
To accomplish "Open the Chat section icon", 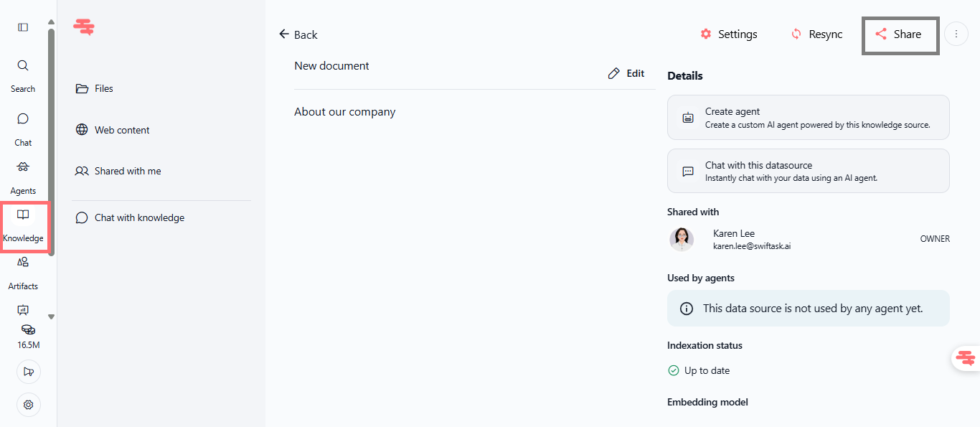I will click(x=23, y=119).
